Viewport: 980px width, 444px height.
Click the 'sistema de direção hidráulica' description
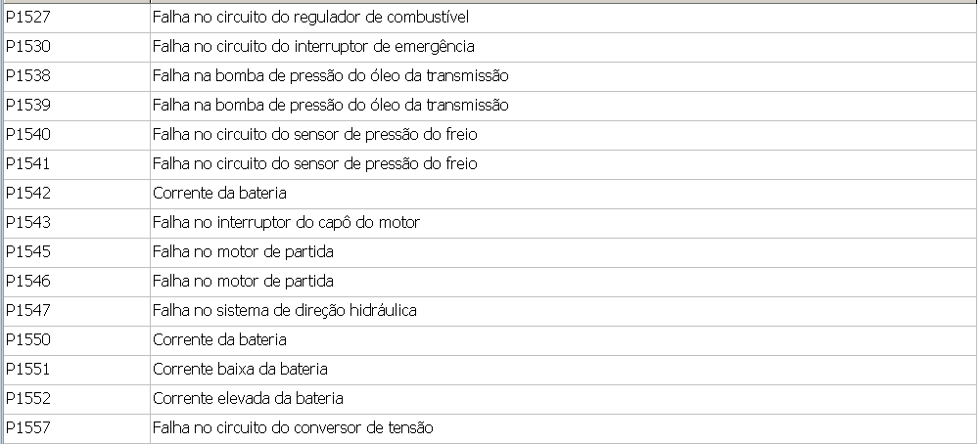pyautogui.click(x=285, y=311)
